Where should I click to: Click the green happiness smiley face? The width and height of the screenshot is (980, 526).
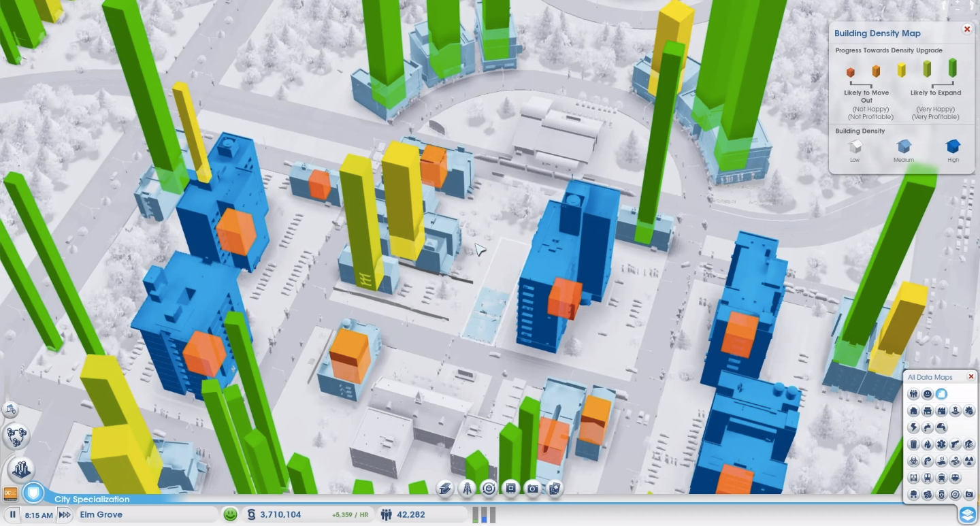231,514
